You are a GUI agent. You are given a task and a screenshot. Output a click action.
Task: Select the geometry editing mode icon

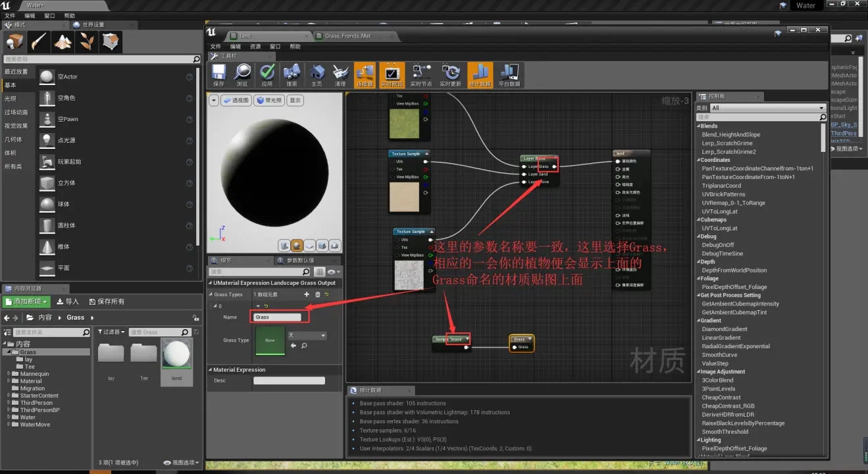tap(111, 41)
